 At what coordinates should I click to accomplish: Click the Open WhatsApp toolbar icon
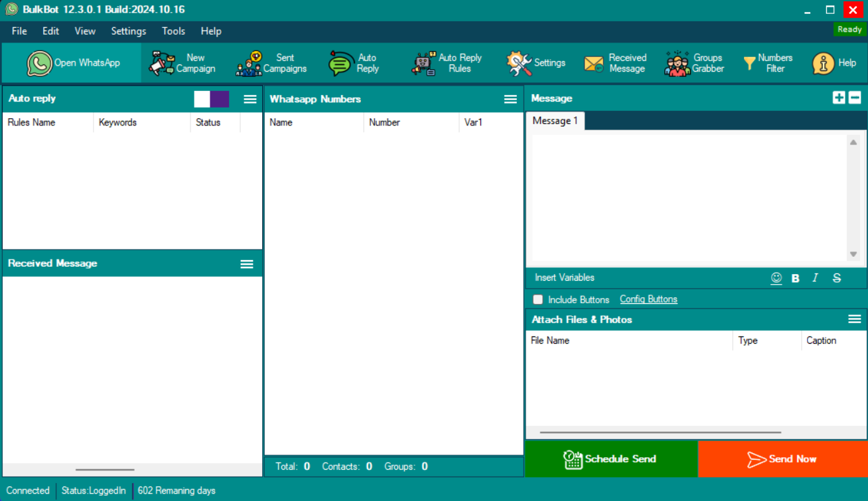40,63
